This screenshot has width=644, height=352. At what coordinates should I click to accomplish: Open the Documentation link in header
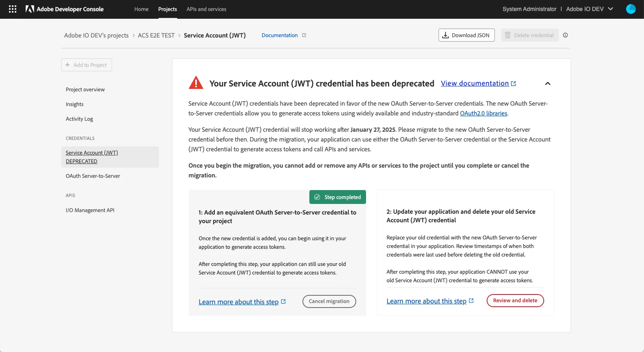pos(280,35)
